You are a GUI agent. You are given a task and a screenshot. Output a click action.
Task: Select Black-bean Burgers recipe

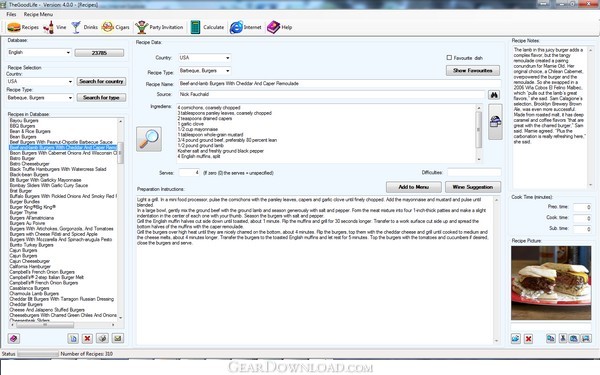click(29, 174)
